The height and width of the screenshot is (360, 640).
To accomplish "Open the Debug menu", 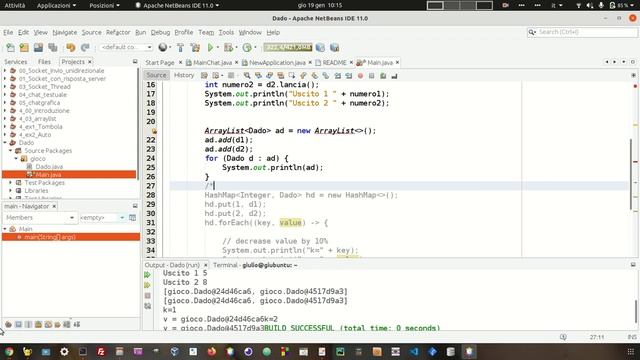I will tap(160, 32).
